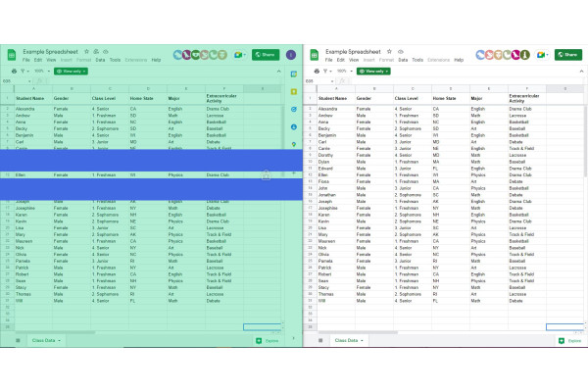Click 'Home State' header cell in white window

451,98
